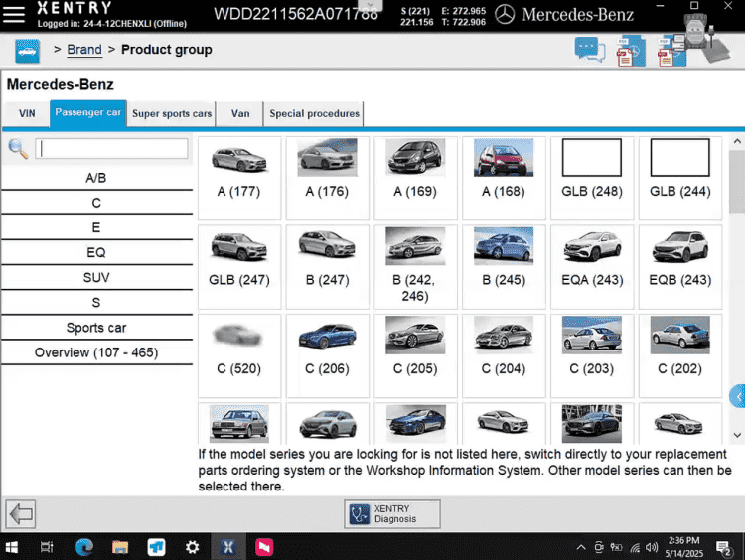Click the XENTRY app icon in taskbar

pos(228,548)
